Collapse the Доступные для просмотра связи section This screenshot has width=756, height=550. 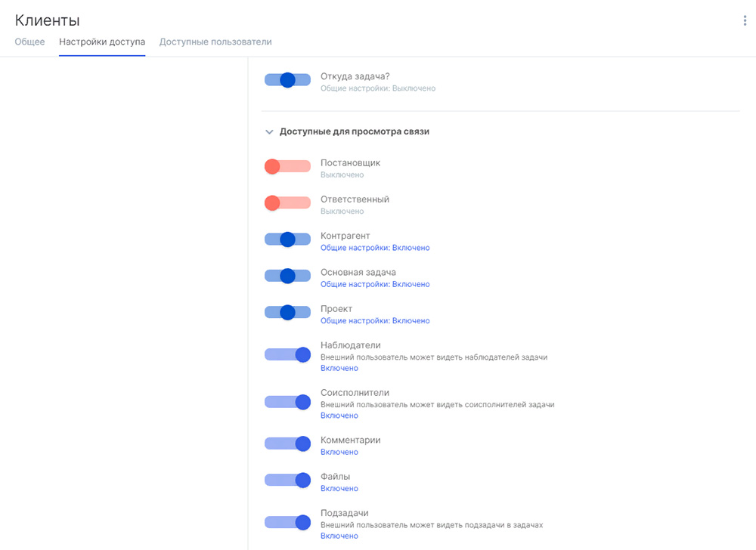click(269, 131)
